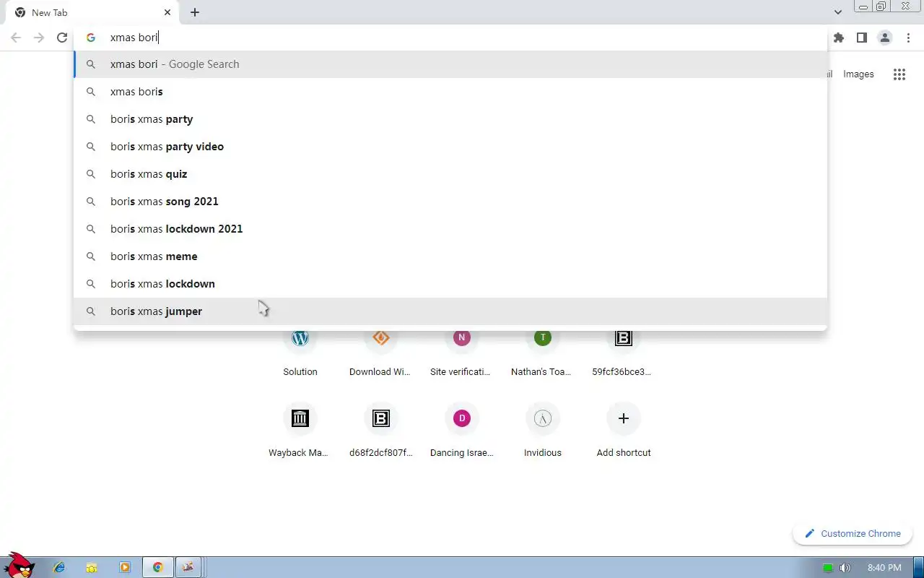Click the Customize Chrome button

pos(852,533)
